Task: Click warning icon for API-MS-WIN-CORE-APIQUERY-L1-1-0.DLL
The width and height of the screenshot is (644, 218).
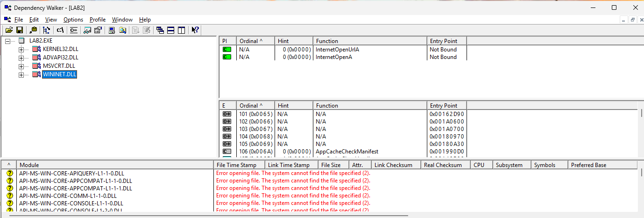Action: point(9,173)
